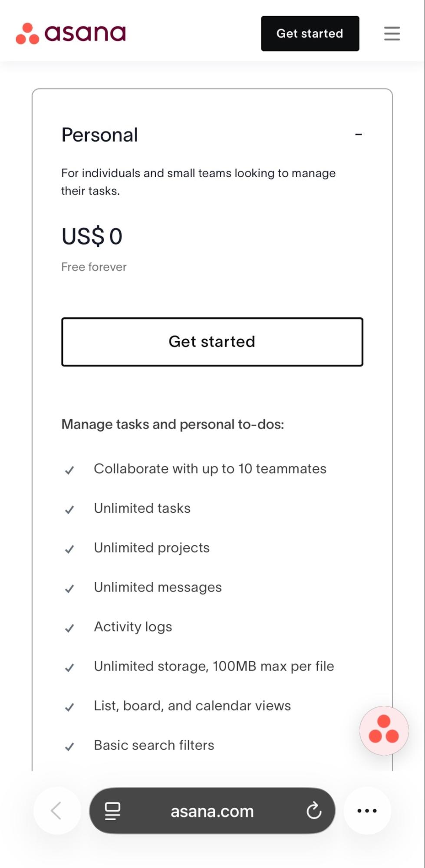Open browser more options ellipsis
Image resolution: width=425 pixels, height=868 pixels.
[x=367, y=811]
